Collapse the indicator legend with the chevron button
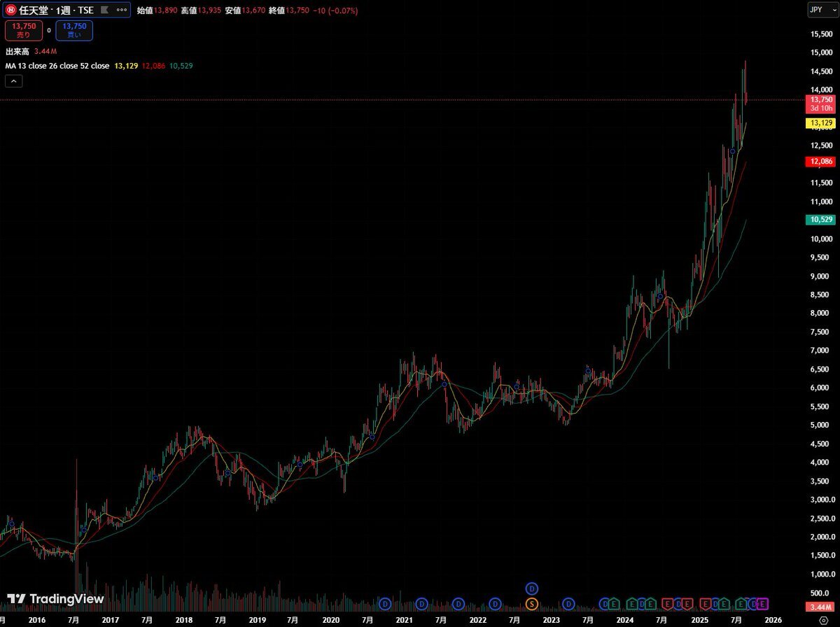 [13, 80]
